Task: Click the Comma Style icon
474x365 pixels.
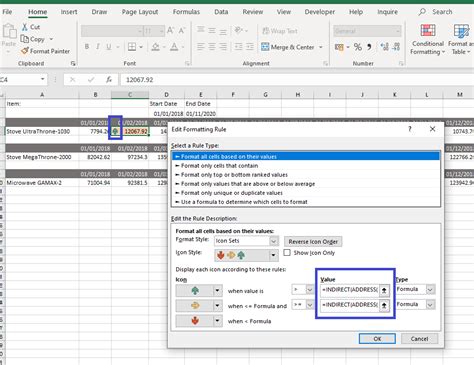Action: click(x=369, y=47)
